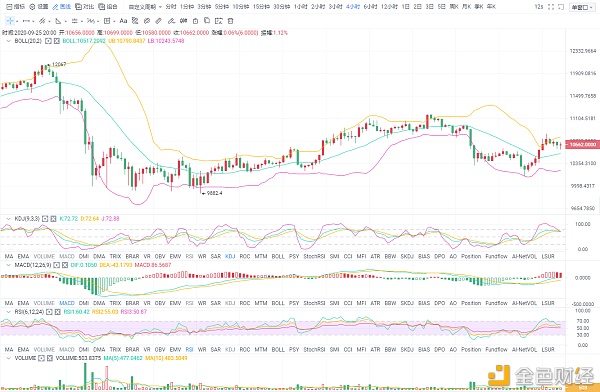Switch to the 12小时 timeframe
Screen dimensions: 600x392
pyautogui.click(x=390, y=7)
